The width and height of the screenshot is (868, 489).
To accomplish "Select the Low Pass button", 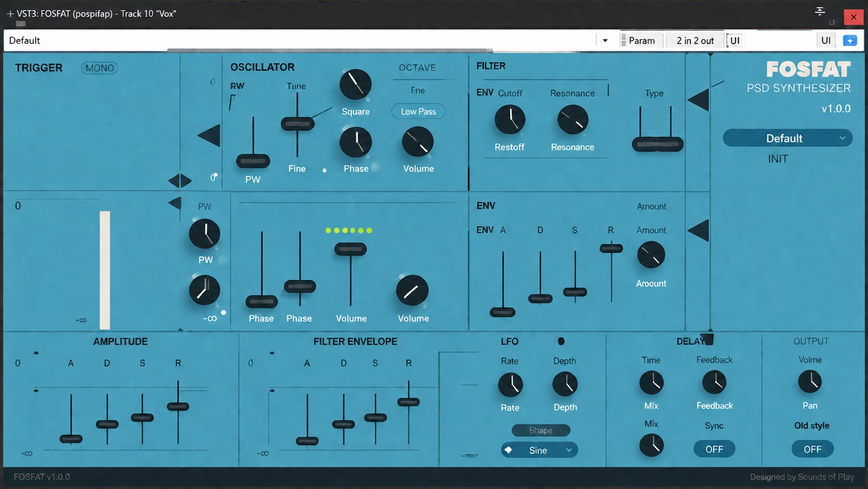I will (x=418, y=111).
